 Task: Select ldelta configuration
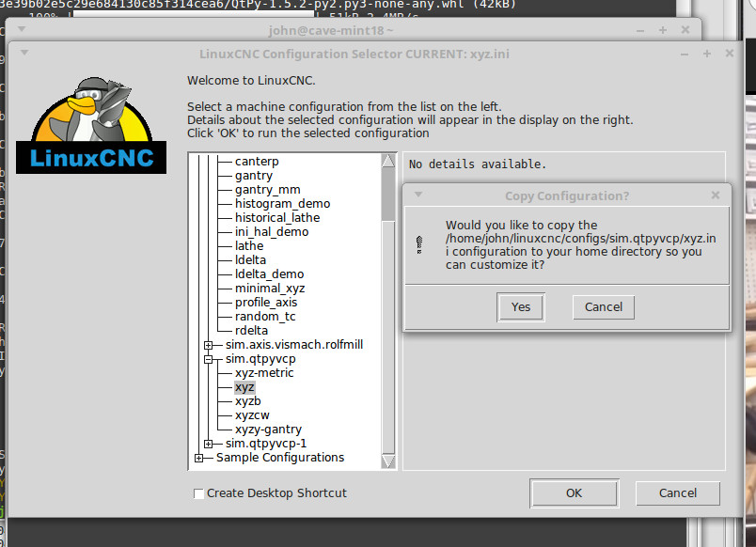(250, 259)
